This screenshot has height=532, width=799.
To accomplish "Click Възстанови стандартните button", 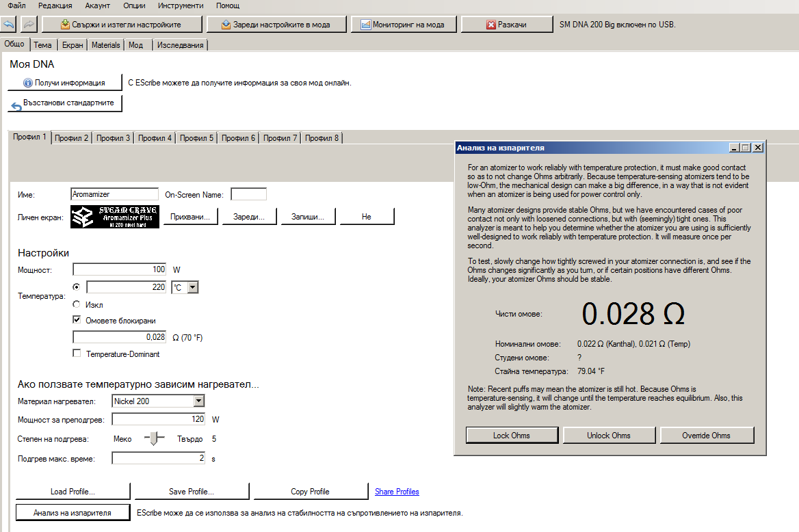I will point(64,104).
